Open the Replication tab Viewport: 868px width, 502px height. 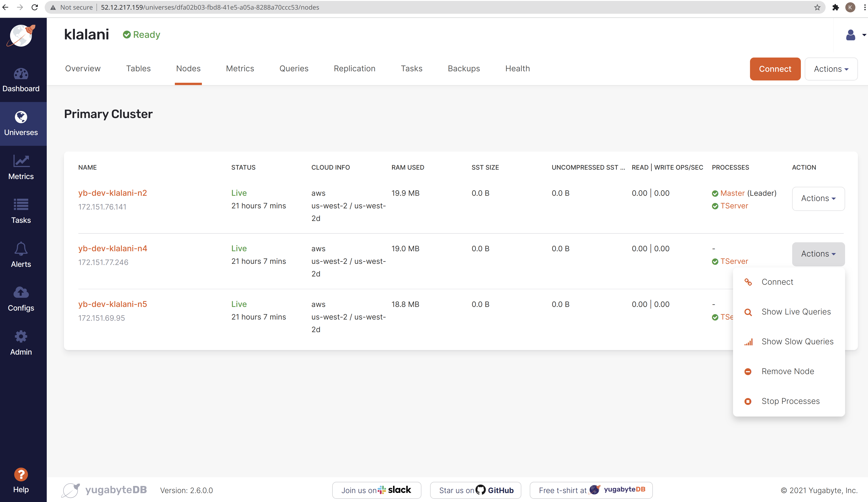coord(354,69)
